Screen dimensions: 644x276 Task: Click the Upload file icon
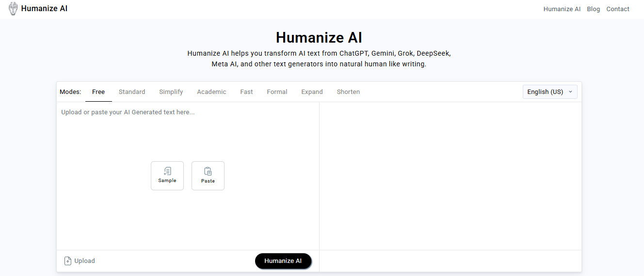pyautogui.click(x=68, y=261)
